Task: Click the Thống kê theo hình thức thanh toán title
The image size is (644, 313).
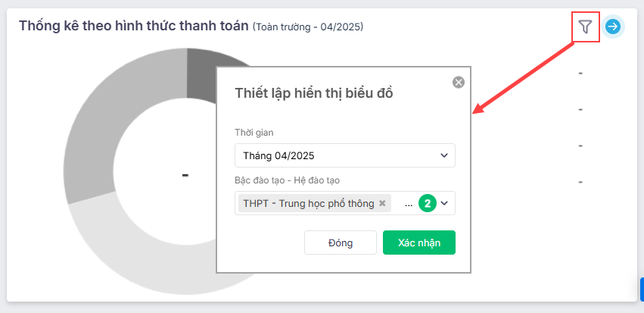Action: pos(134,26)
